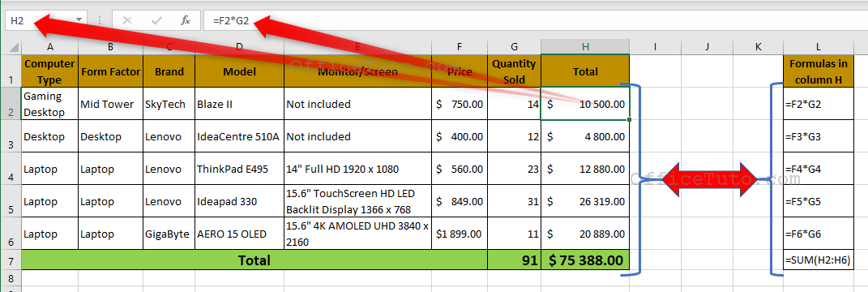Select row 6 header
This screenshot has width=868, height=292.
click(x=11, y=234)
